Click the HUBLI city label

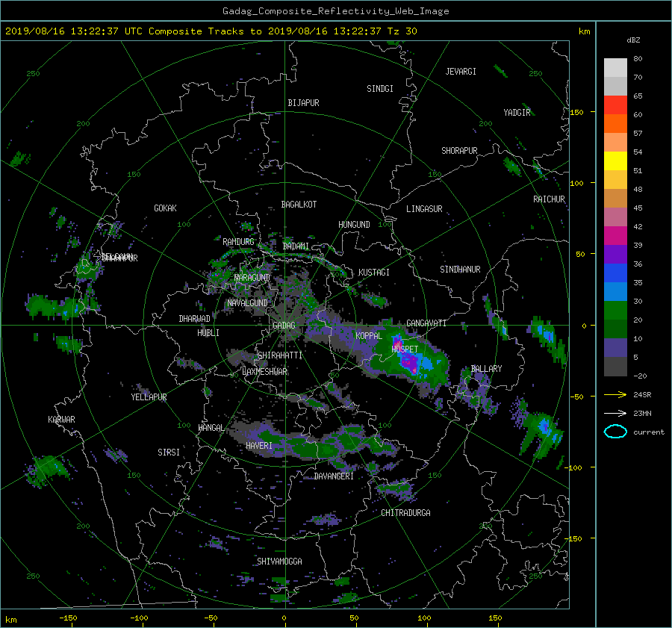click(208, 332)
